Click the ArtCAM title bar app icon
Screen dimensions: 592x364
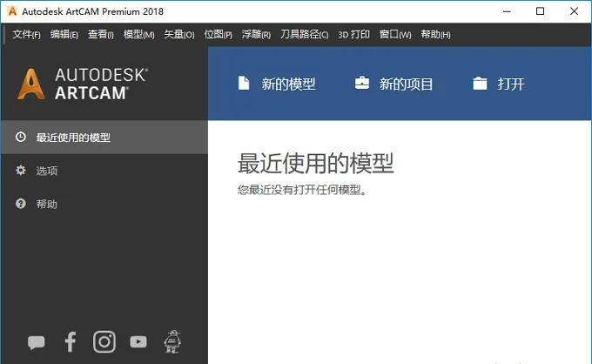(x=12, y=11)
